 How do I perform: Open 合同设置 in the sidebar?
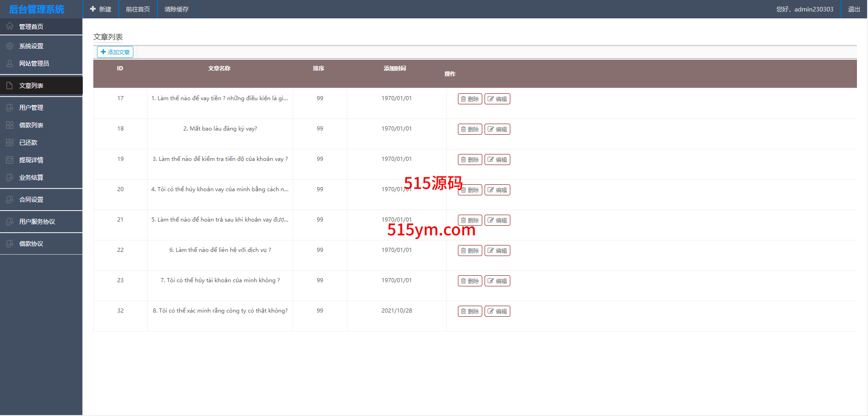pyautogui.click(x=31, y=199)
